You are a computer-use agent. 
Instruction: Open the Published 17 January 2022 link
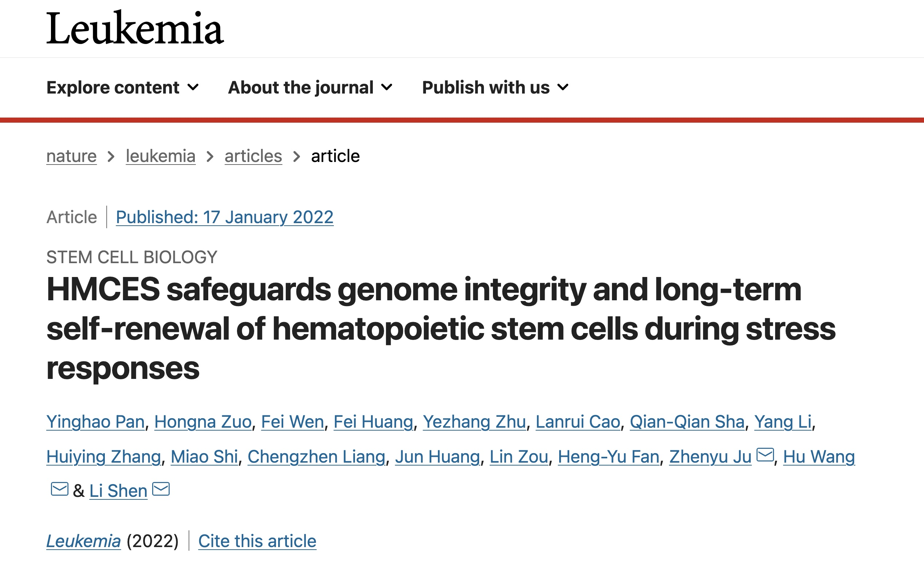pos(224,217)
